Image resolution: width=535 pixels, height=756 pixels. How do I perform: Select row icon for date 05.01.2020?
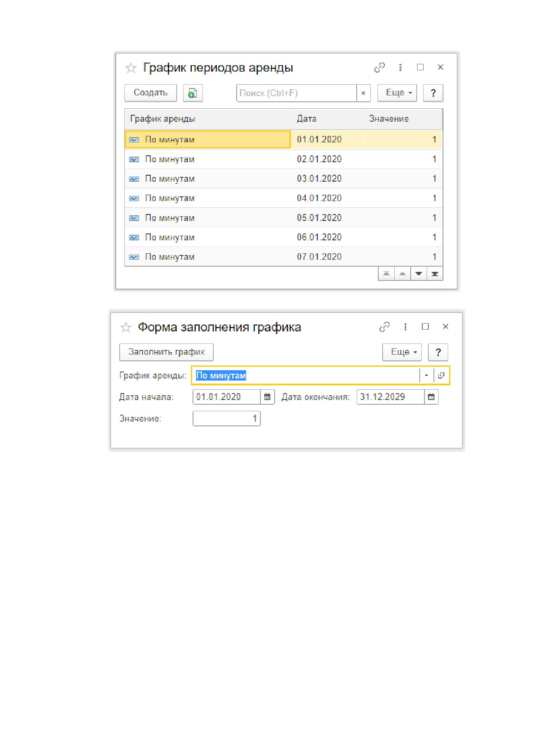click(x=134, y=218)
